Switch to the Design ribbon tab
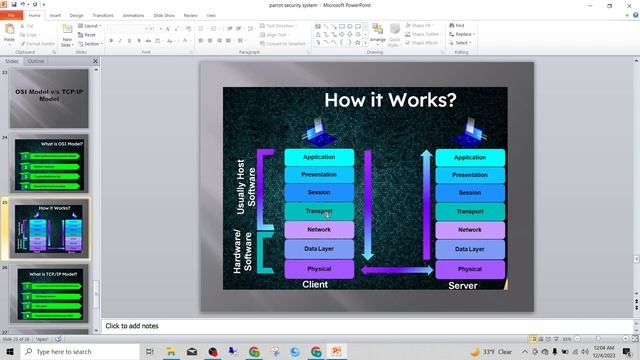 (x=76, y=16)
